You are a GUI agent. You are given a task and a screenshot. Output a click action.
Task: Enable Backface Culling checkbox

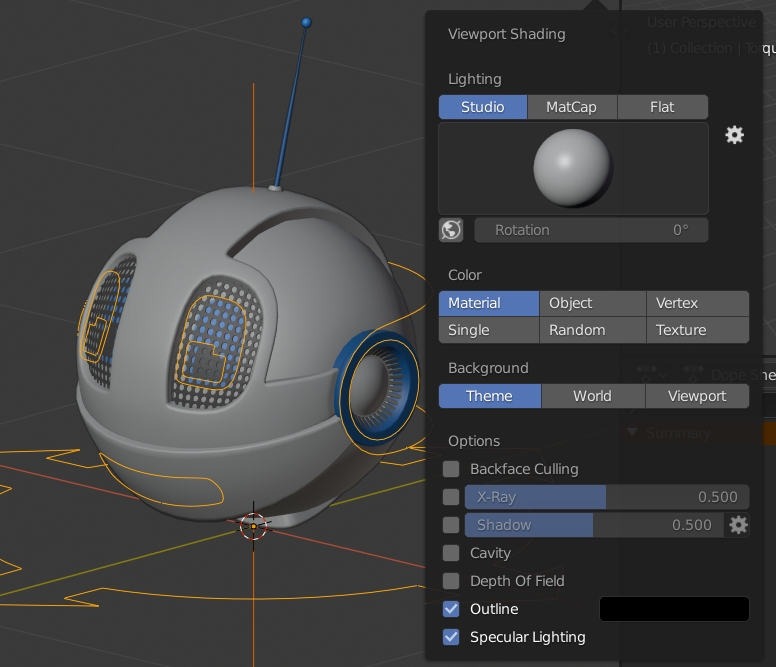pyautogui.click(x=451, y=469)
